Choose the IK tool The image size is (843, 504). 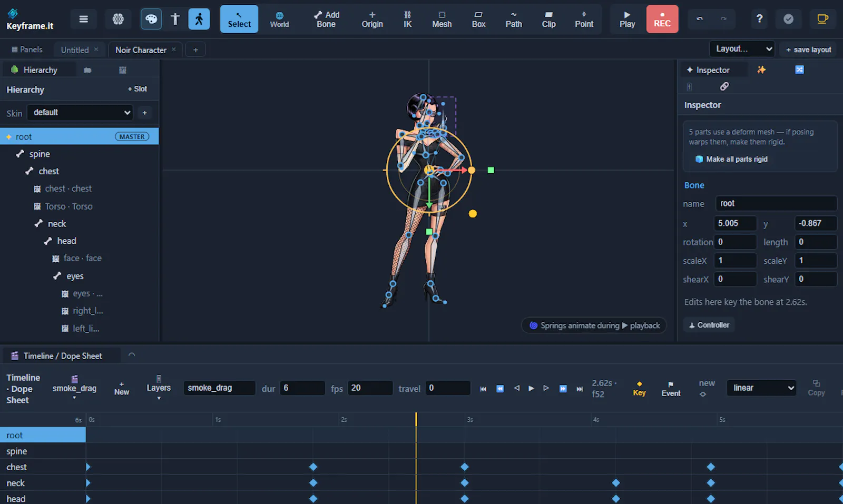(407, 19)
